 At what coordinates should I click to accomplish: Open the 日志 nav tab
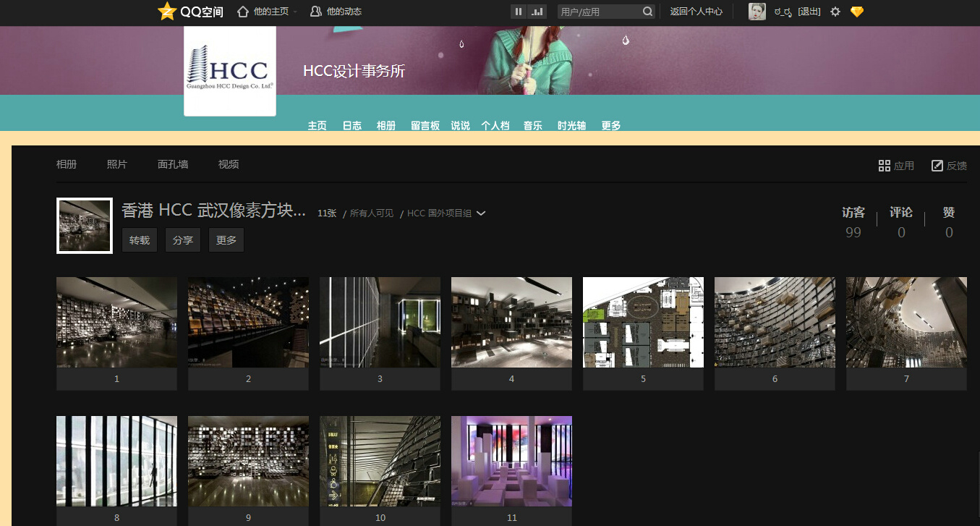[x=352, y=126]
